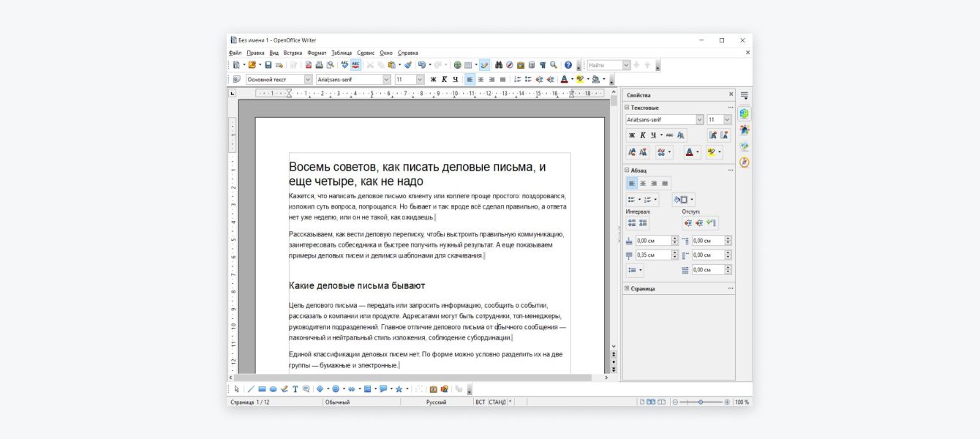Image resolution: width=980 pixels, height=439 pixels.
Task: Select the Ellipse drawing tool
Action: [x=273, y=388]
